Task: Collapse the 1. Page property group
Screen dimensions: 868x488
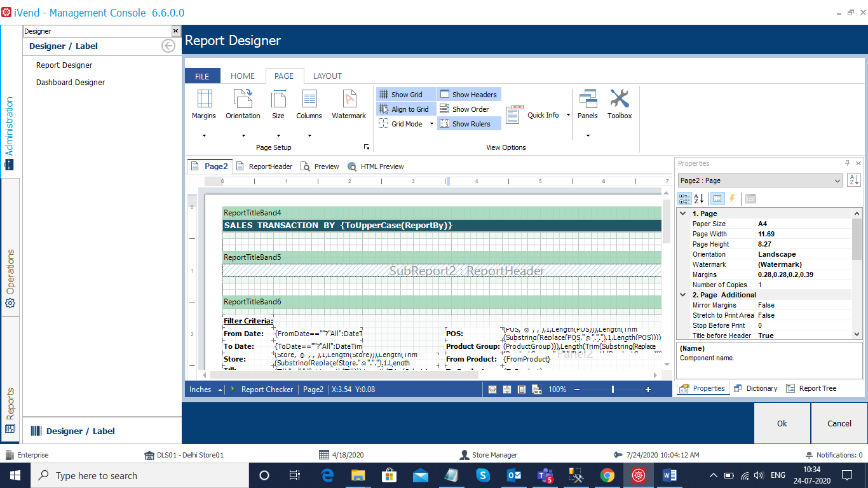Action: tap(683, 213)
